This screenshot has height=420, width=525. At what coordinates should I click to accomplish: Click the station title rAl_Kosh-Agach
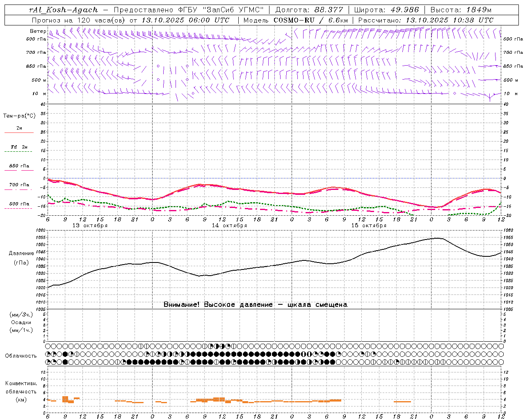pyautogui.click(x=64, y=10)
